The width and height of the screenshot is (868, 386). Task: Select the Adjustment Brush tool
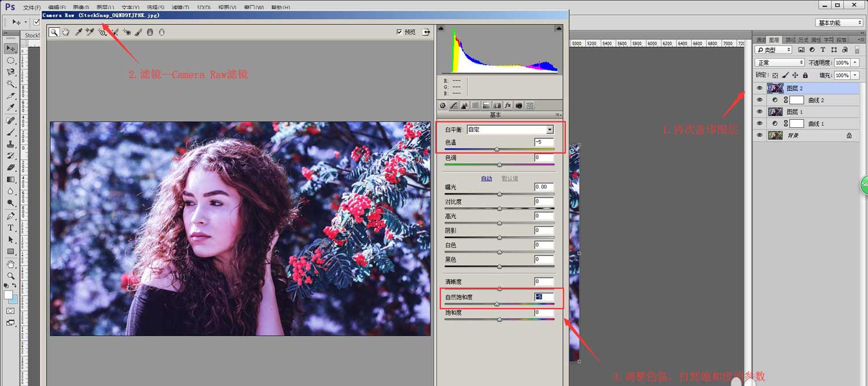click(138, 32)
